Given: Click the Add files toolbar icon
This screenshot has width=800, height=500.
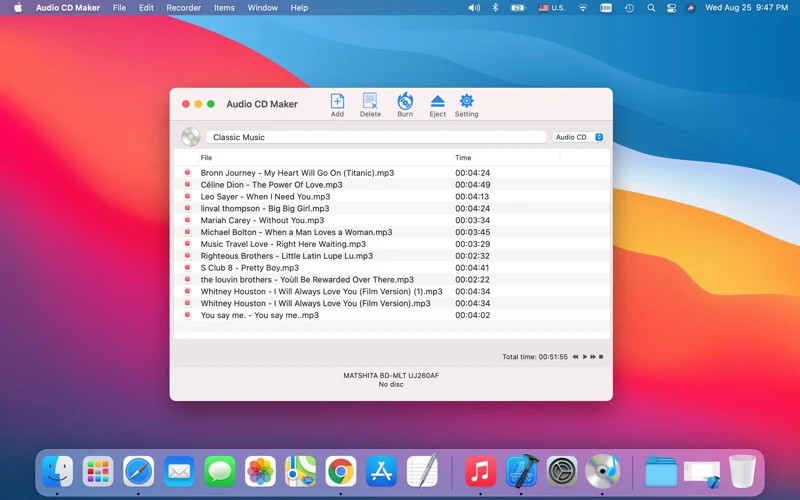Looking at the screenshot, I should (x=337, y=101).
